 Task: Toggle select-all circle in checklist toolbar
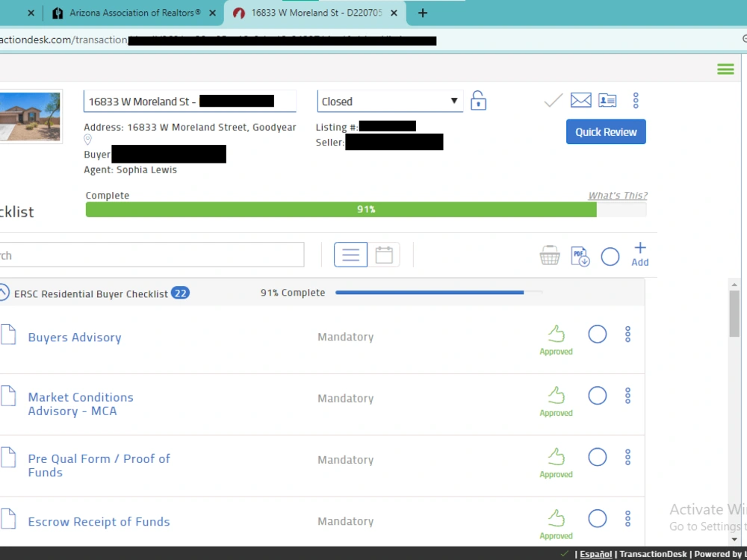610,257
